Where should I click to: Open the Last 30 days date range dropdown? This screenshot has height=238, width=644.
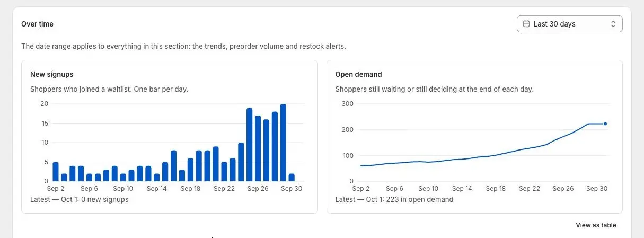[569, 24]
